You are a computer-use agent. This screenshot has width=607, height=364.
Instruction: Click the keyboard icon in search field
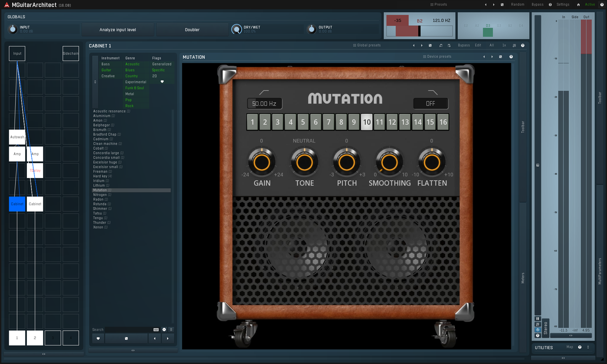pos(156,330)
